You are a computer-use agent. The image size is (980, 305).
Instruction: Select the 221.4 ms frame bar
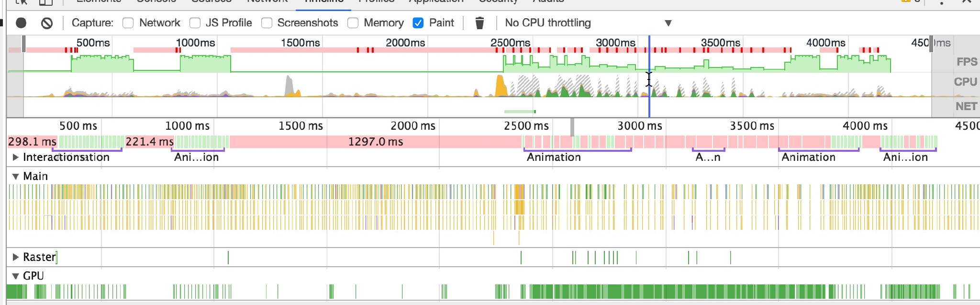[150, 142]
